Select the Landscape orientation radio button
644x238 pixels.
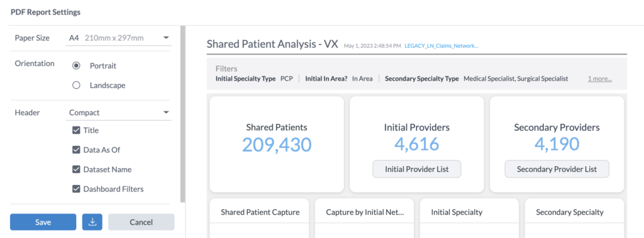coord(76,86)
